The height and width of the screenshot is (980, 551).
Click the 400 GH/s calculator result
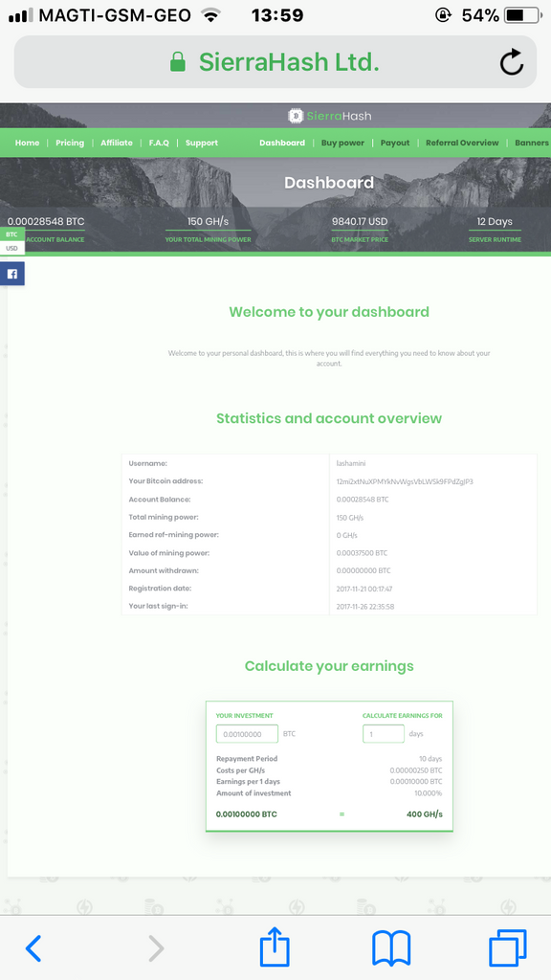[x=424, y=814]
